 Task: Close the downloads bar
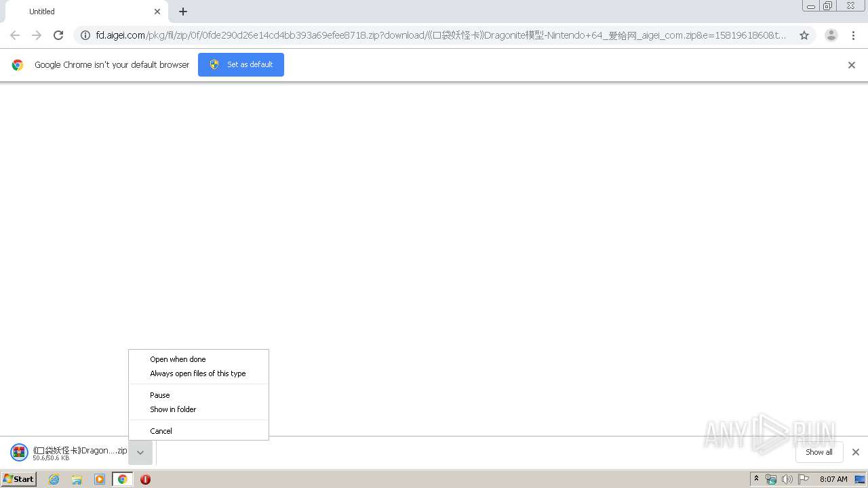[856, 452]
